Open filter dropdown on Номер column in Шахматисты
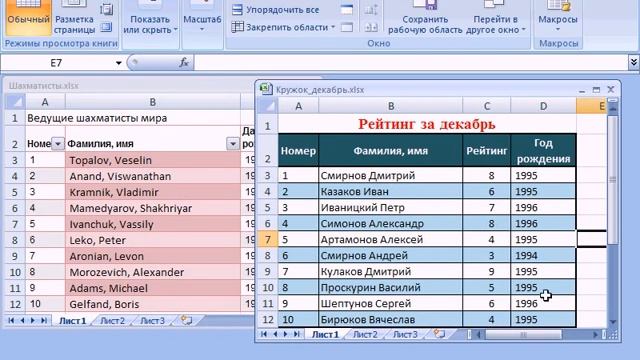Image resolution: width=640 pixels, height=360 pixels. (58, 144)
